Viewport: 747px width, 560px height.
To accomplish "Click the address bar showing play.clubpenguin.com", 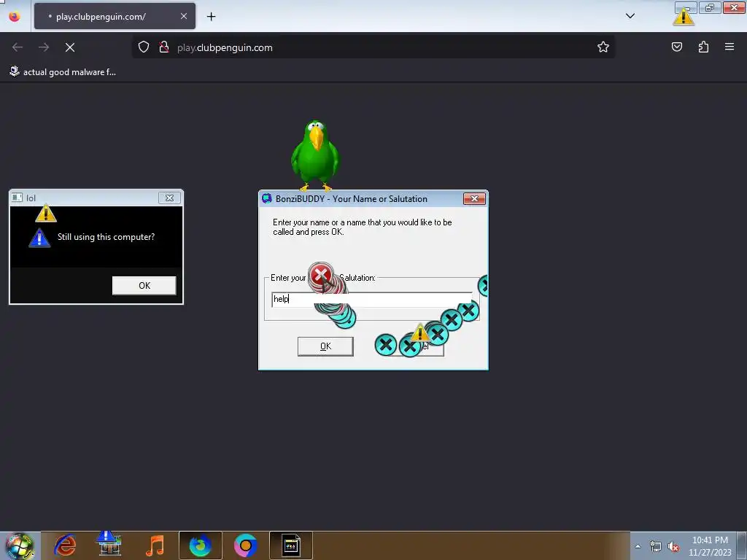I will (x=373, y=47).
